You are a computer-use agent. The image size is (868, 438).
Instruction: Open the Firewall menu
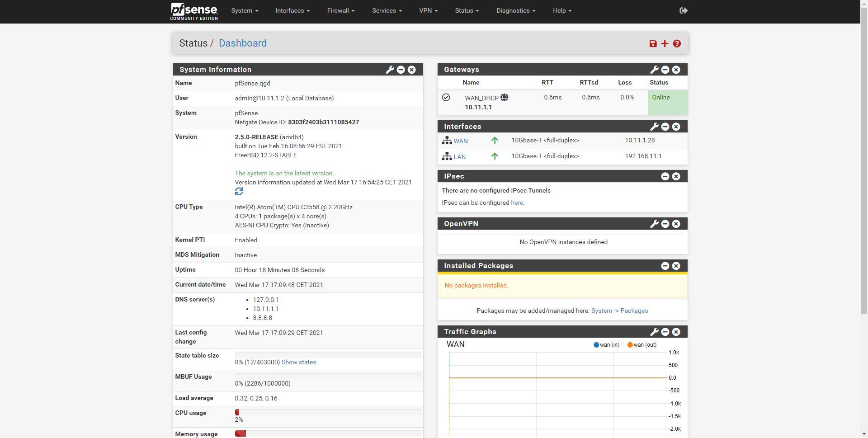pos(341,10)
